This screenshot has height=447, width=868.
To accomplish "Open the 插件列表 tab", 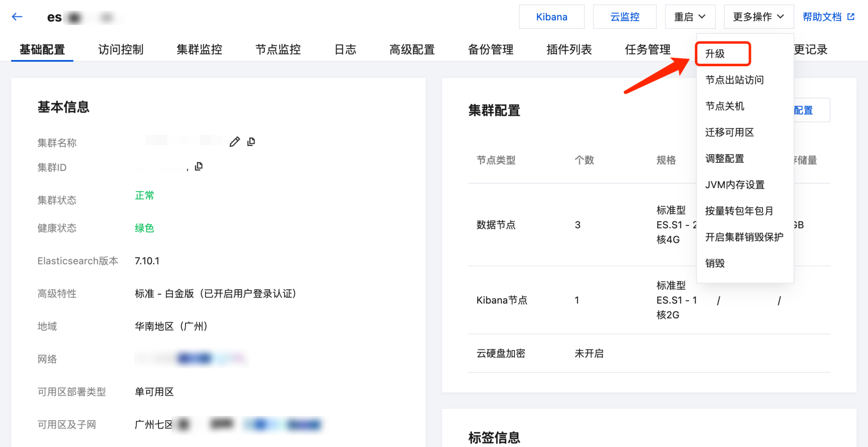I will [x=569, y=50].
